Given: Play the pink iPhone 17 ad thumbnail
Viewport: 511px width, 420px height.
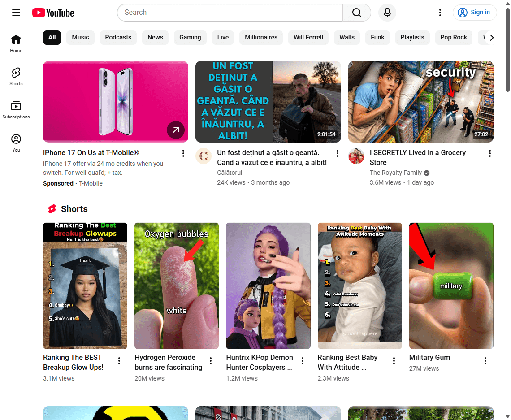Looking at the screenshot, I should pyautogui.click(x=115, y=102).
